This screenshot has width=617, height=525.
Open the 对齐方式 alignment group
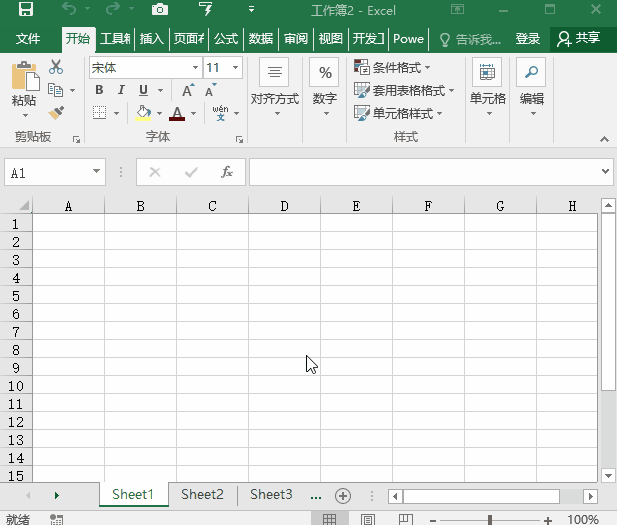pyautogui.click(x=275, y=87)
